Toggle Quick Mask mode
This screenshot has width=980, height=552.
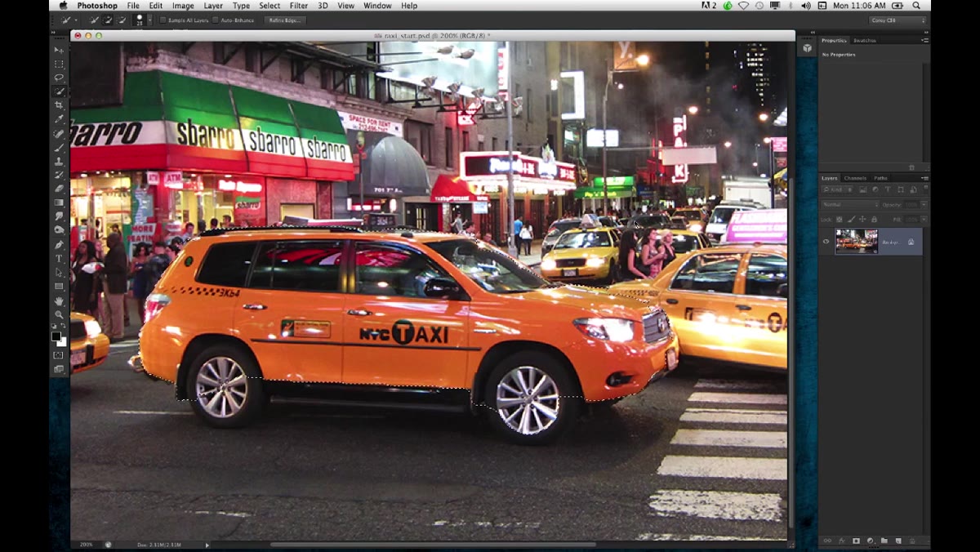click(59, 355)
